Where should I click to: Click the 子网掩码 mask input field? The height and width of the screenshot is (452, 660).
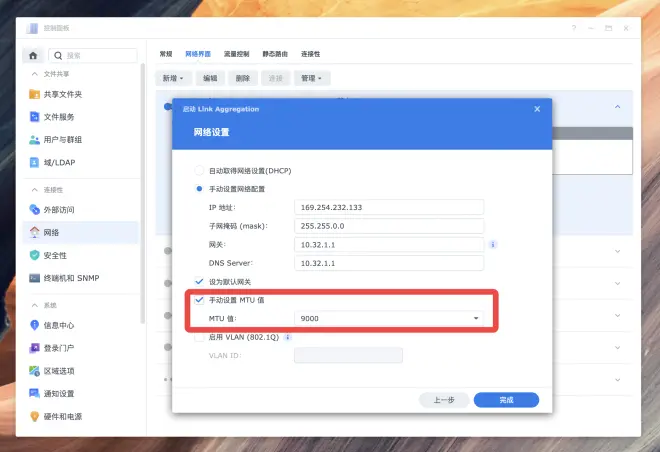tap(389, 226)
